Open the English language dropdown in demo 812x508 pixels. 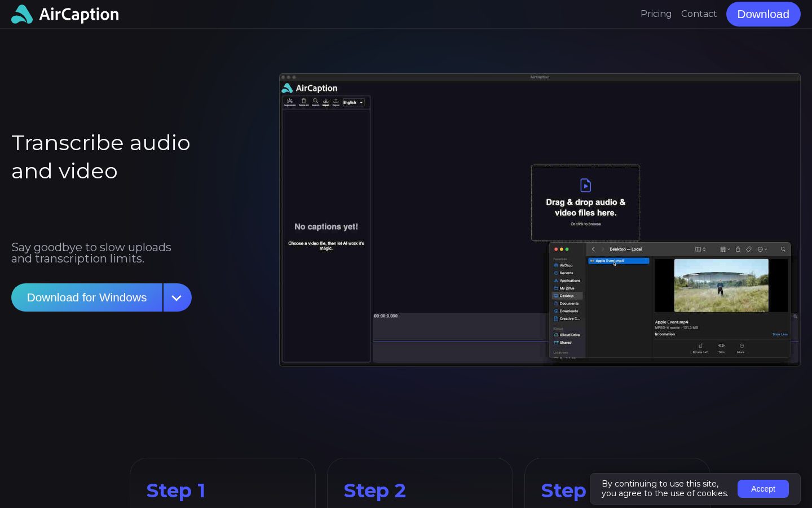pos(353,103)
